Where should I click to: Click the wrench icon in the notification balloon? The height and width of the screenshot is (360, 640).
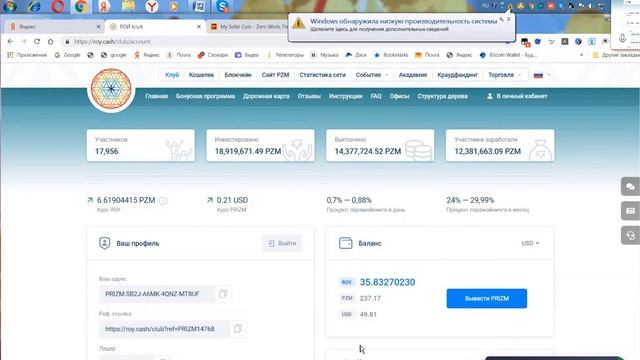pyautogui.click(x=501, y=19)
